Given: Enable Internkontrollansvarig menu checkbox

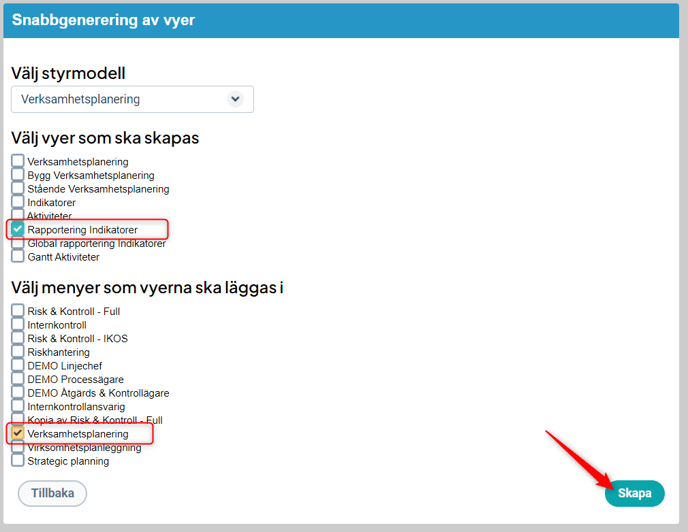Looking at the screenshot, I should click(x=18, y=407).
